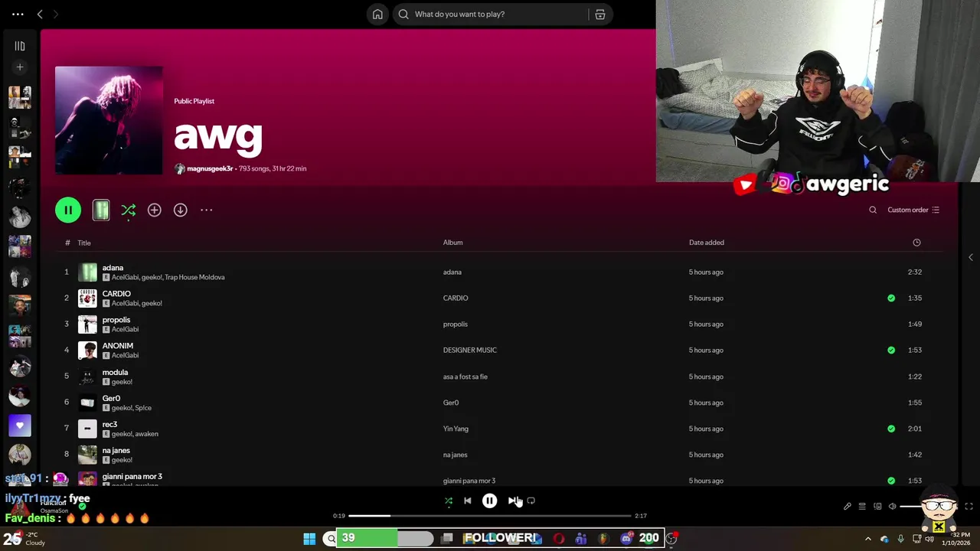980x551 pixels.
Task: Enter full screen player view
Action: pos(969,506)
